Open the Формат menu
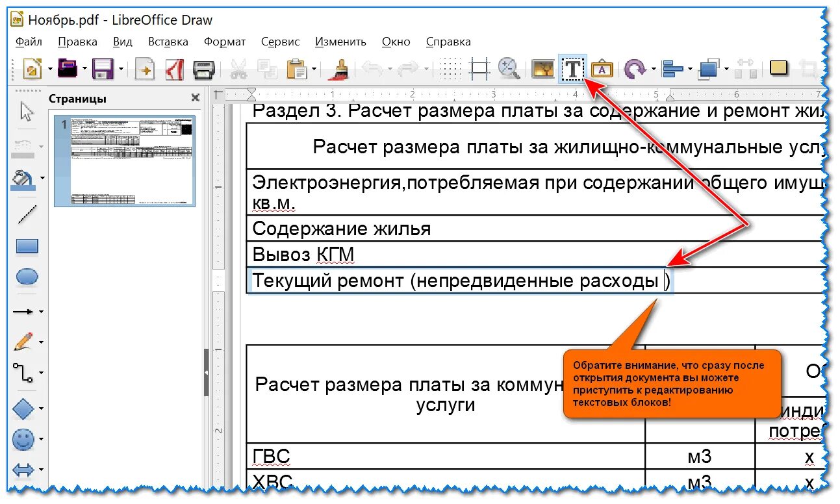This screenshot has height=504, width=840. pos(225,42)
